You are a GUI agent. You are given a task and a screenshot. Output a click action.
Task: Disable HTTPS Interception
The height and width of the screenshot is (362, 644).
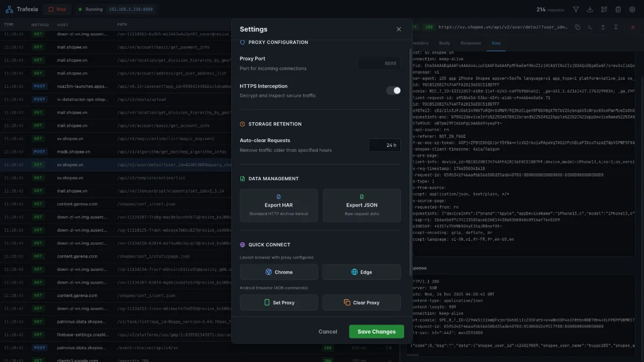(394, 91)
